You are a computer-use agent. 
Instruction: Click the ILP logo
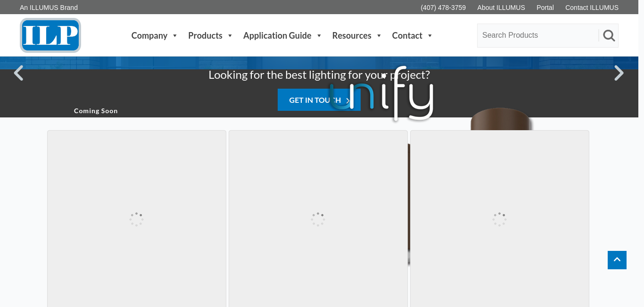50,35
